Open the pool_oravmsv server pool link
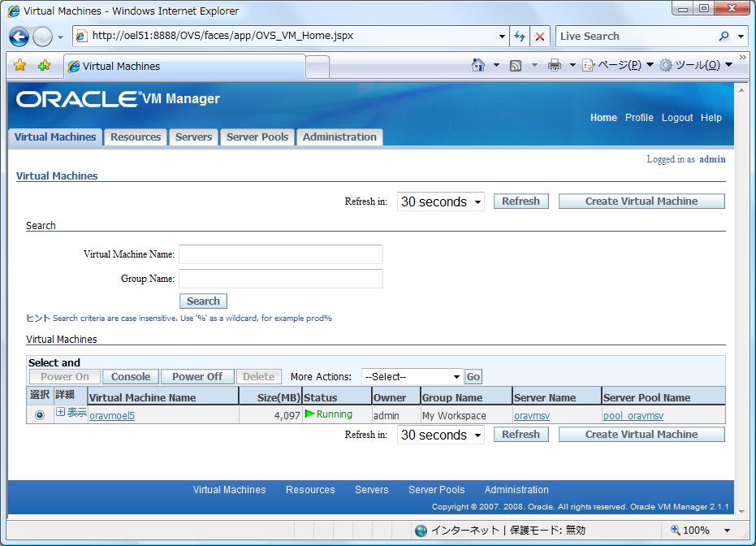Screen dimensions: 756x546 click(633, 415)
